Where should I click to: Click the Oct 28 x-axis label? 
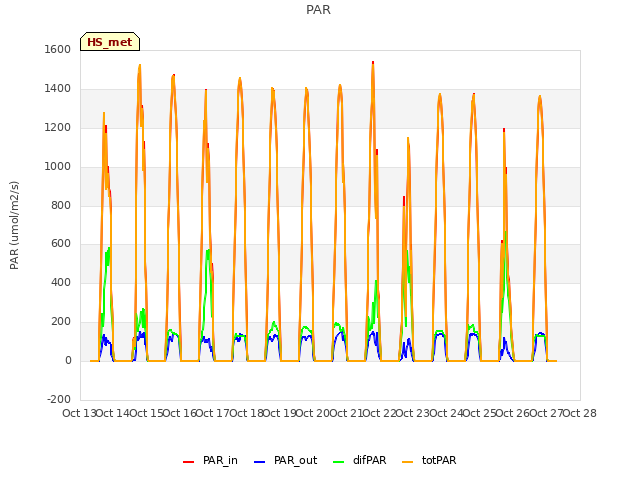tap(580, 413)
